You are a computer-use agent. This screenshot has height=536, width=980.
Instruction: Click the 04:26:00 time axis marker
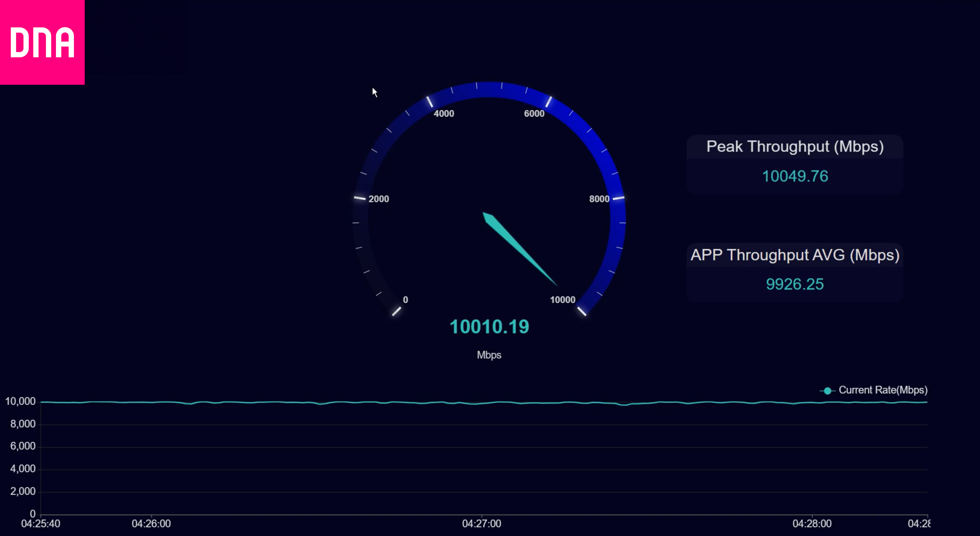[x=151, y=523]
